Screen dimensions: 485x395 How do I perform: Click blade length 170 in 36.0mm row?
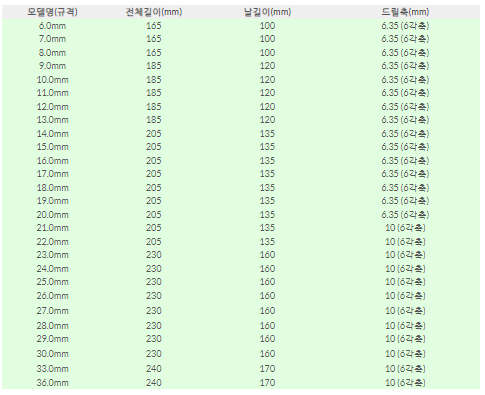coord(267,383)
